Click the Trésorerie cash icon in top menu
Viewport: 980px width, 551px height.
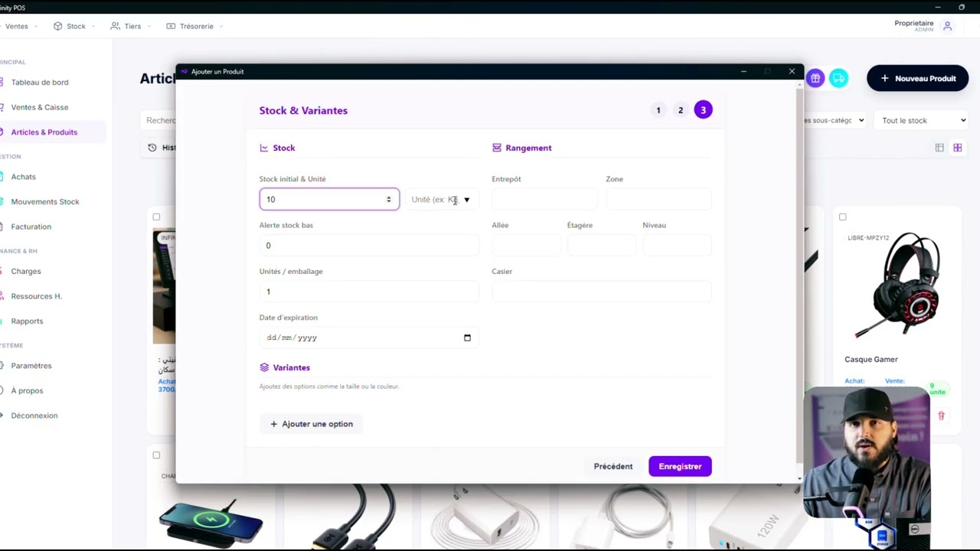171,26
